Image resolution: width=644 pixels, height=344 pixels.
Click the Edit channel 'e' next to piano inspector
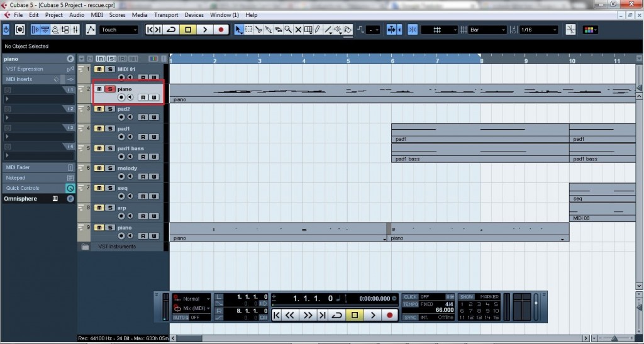point(70,58)
